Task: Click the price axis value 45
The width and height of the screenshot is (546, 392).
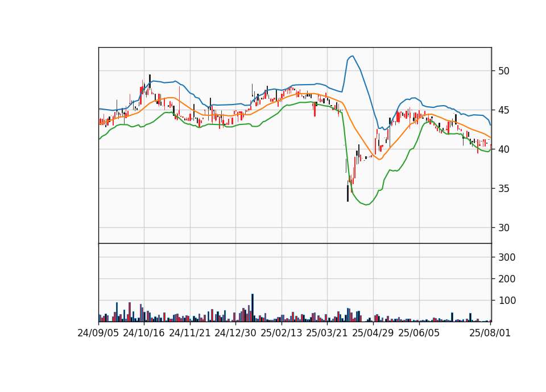Action: pyautogui.click(x=504, y=110)
